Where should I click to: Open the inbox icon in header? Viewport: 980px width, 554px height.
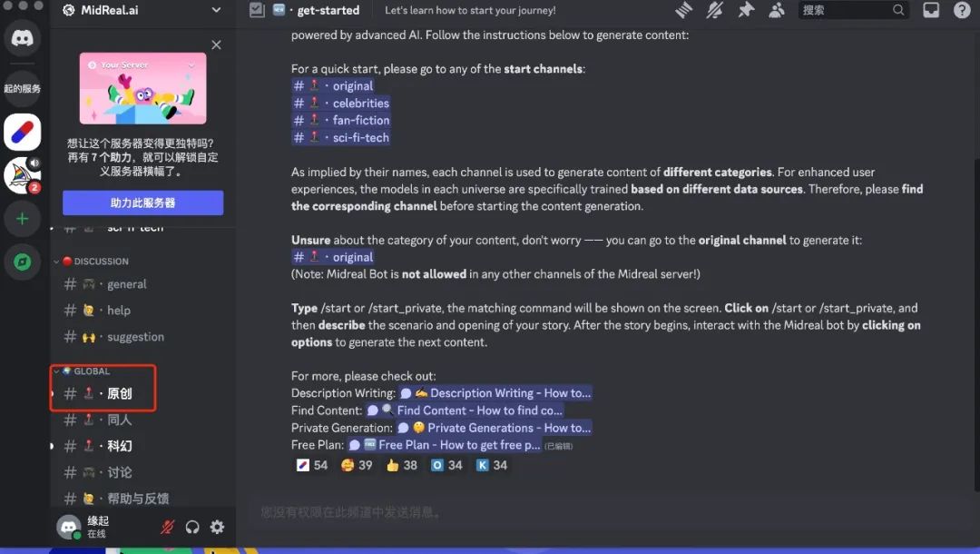point(931,10)
